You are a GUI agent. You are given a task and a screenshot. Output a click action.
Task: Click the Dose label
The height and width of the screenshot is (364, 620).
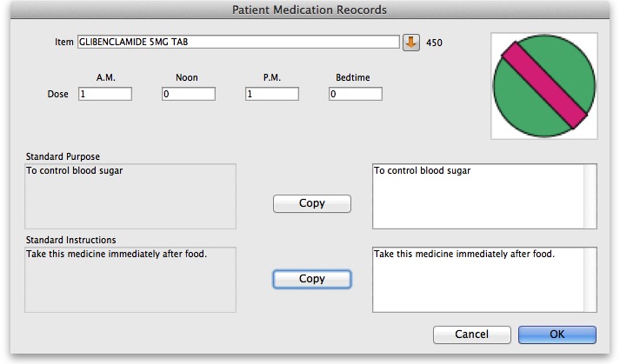[57, 94]
